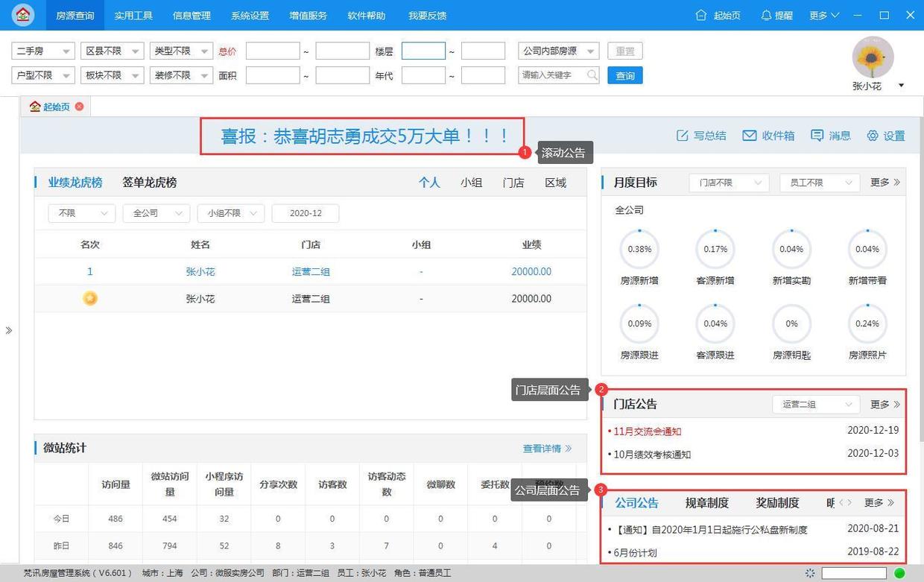The image size is (924, 582).
Task: Open the 设置 gear icon
Action: (x=872, y=135)
